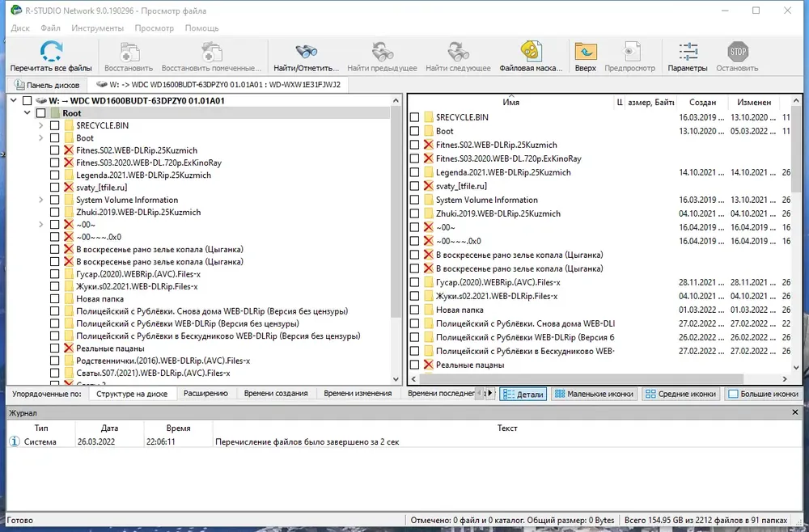Select Структуре на диске sorting

coord(132,394)
